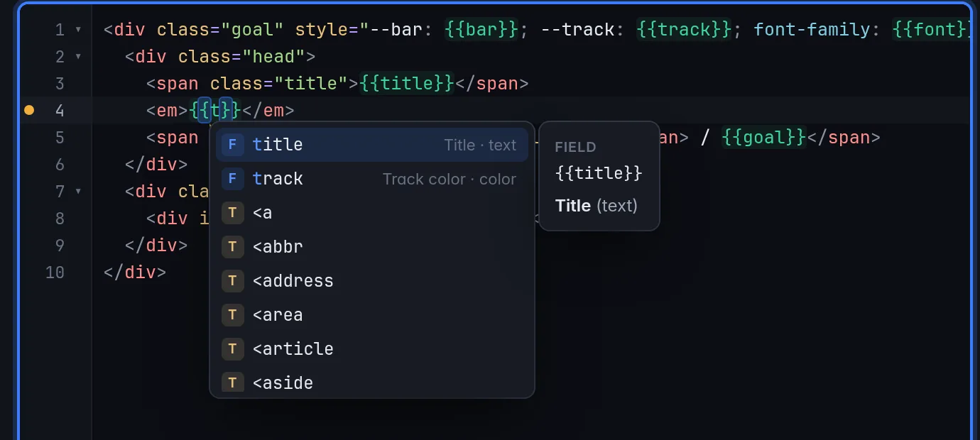Click the {{bar}} placeholder on line 1
Screen dimensions: 980x440
[481, 30]
